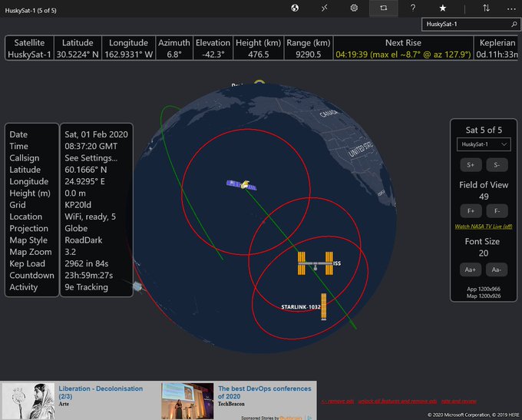Click S- previous satellite button
The width and height of the screenshot is (522, 420).
[497, 165]
